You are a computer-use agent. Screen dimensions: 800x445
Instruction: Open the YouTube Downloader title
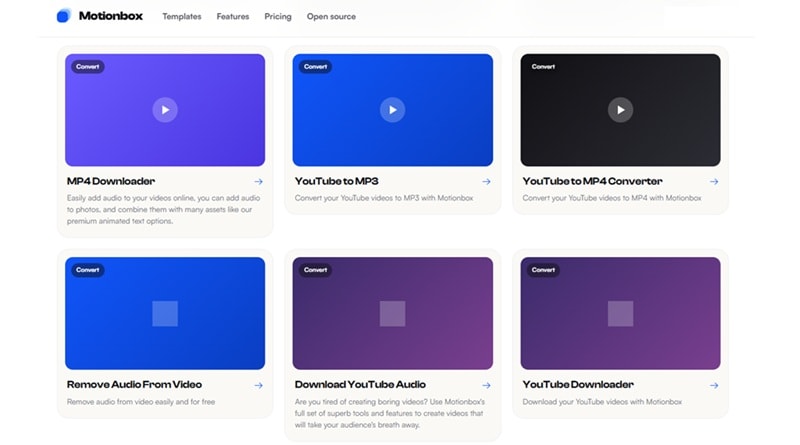tap(578, 384)
